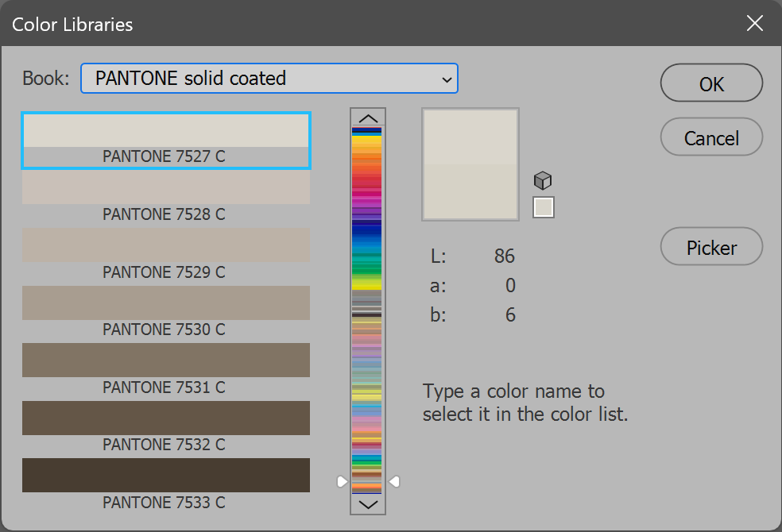Image resolution: width=782 pixels, height=532 pixels.
Task: Click the web-safe color square swatch icon
Action: (x=544, y=207)
